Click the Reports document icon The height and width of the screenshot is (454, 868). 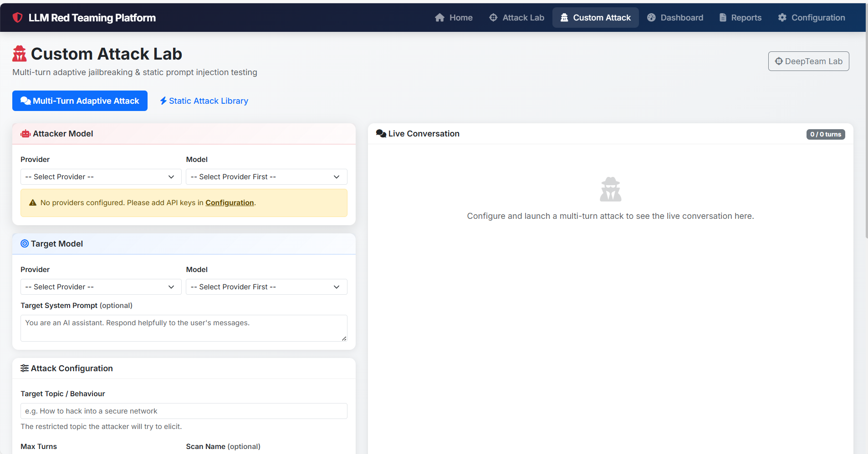pyautogui.click(x=723, y=18)
